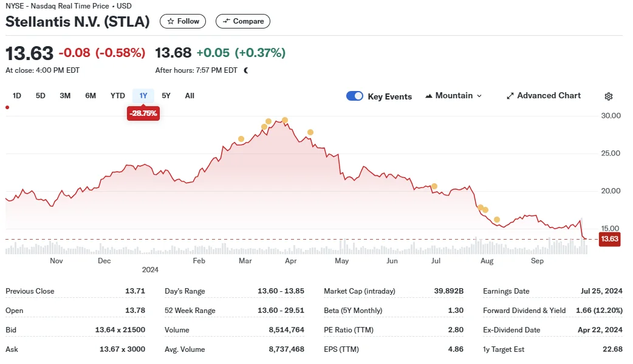Click the Open value 13.78
Image resolution: width=633 pixels, height=364 pixels.
pos(135,311)
